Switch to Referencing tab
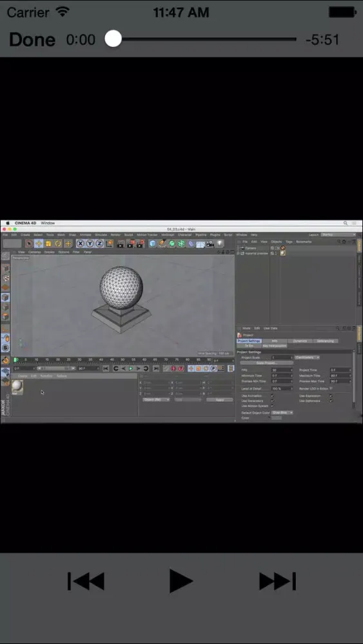 click(x=325, y=341)
